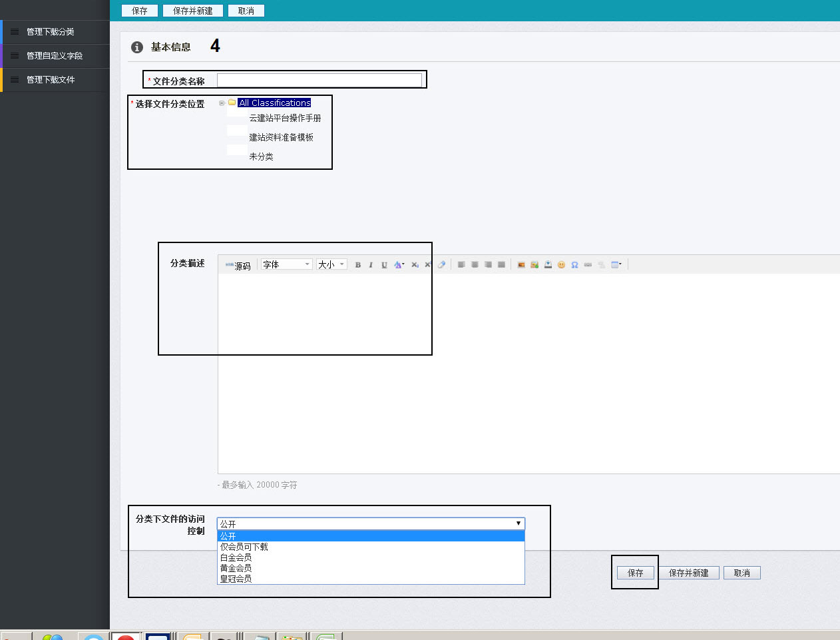Toggle italic formatting in editor
Screen dimensions: 840x640
[371, 265]
